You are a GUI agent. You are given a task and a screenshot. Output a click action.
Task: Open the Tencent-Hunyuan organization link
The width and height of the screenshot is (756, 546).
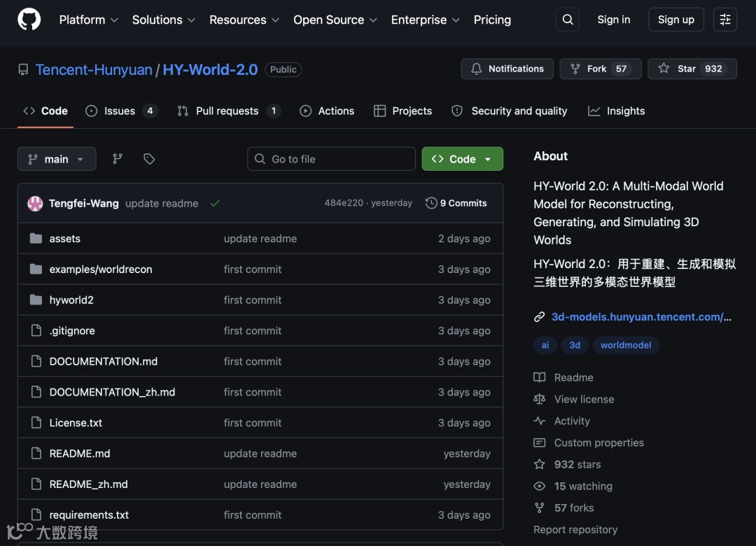click(x=94, y=70)
